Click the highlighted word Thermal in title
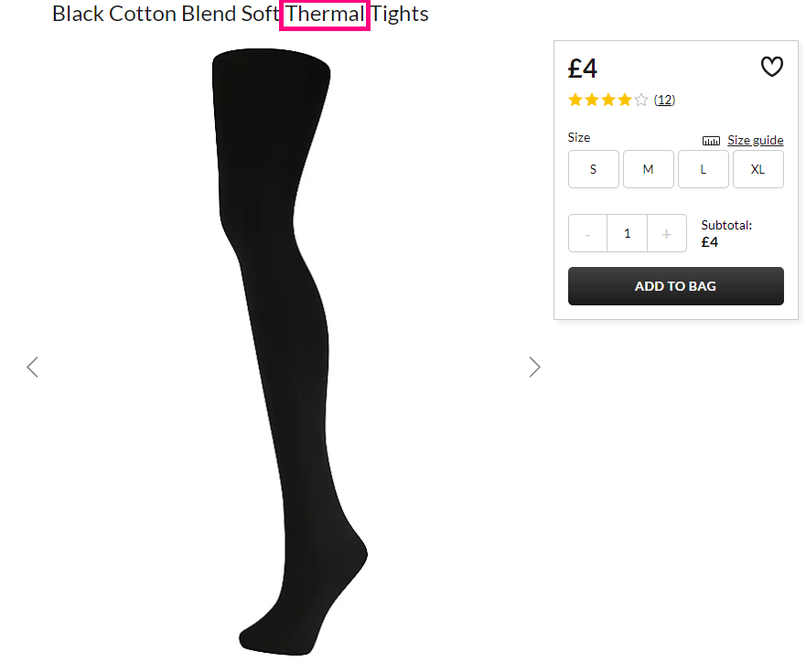This screenshot has height=672, width=806. click(325, 14)
